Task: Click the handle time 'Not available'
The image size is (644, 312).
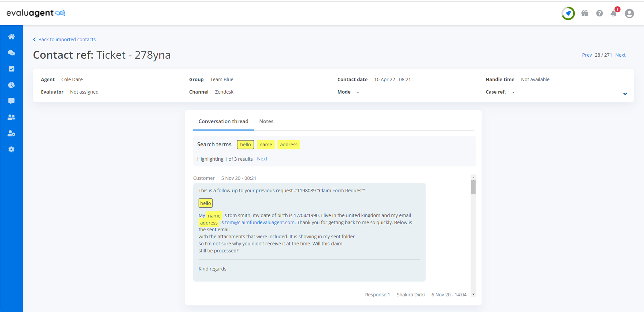Action: pos(535,79)
